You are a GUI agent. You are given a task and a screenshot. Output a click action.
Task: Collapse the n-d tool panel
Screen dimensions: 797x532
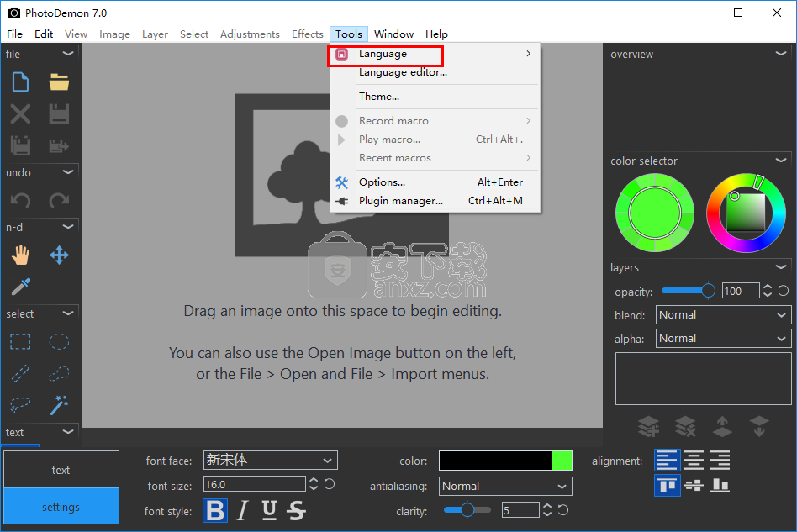click(x=67, y=227)
